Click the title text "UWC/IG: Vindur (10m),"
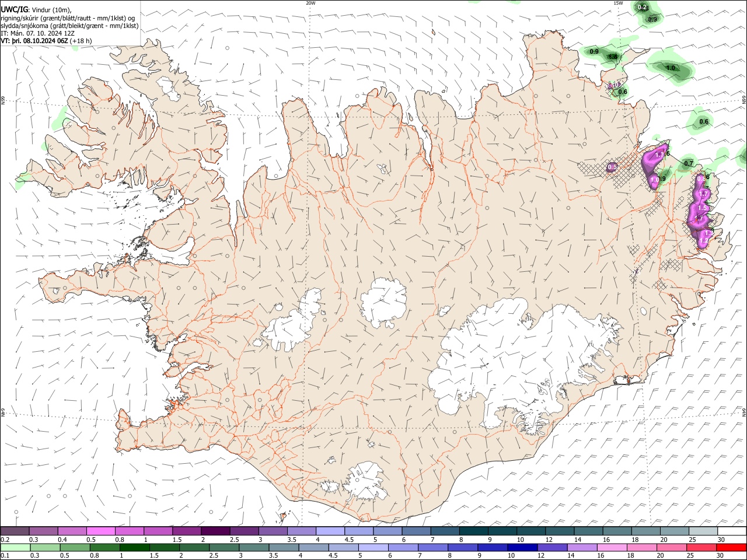The image size is (747, 560). pos(36,9)
